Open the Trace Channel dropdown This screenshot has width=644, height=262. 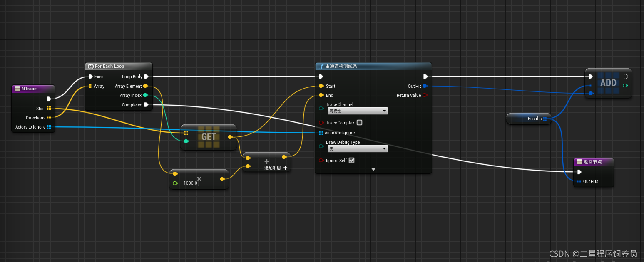[x=358, y=111]
